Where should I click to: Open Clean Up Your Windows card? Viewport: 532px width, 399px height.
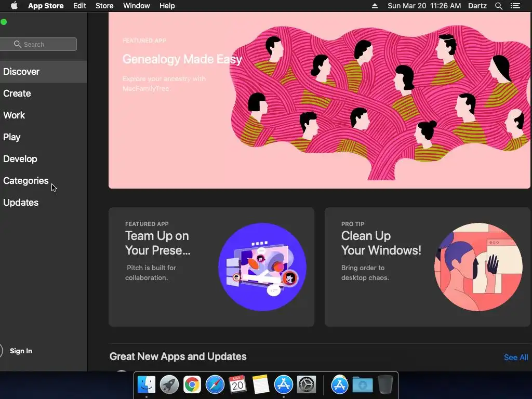click(427, 267)
